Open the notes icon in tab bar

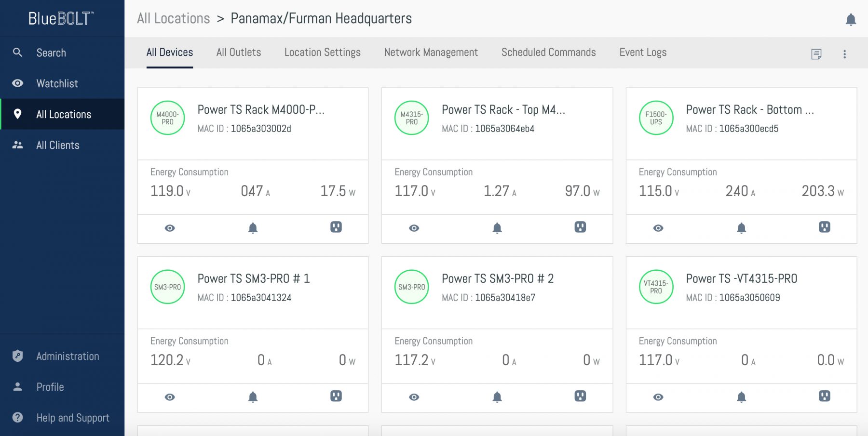point(816,54)
